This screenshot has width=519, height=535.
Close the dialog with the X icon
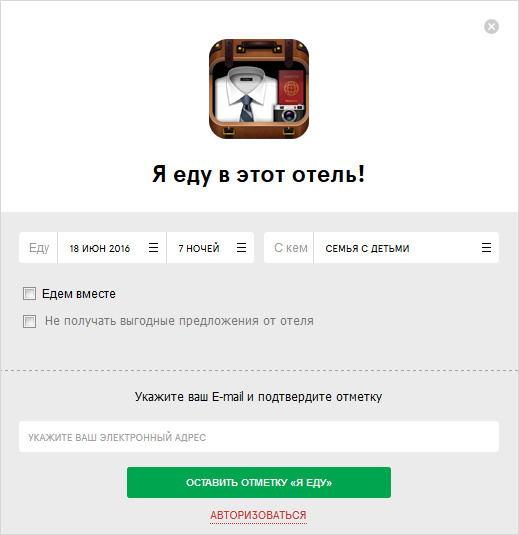pyautogui.click(x=491, y=27)
